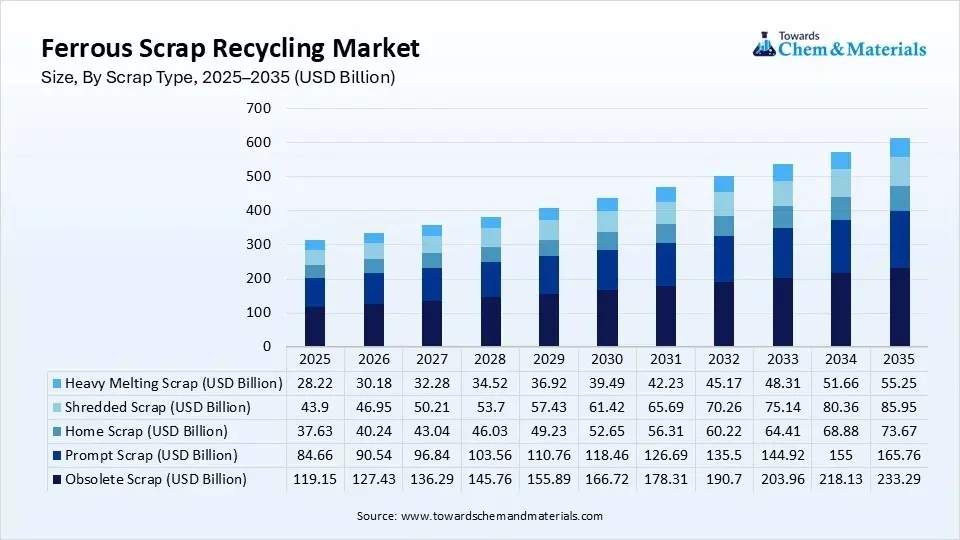The height and width of the screenshot is (540, 960).
Task: Select the Ferrous Scrap Recycling Market title
Action: click(230, 48)
